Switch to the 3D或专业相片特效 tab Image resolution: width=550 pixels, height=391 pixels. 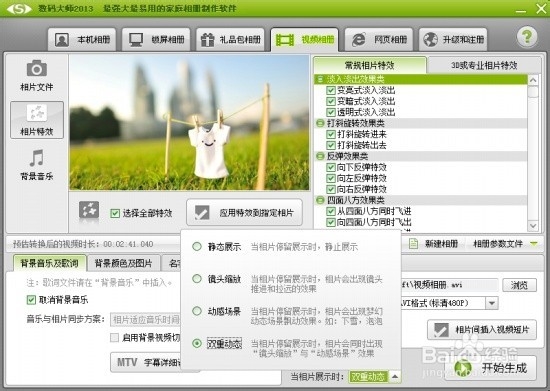coord(484,65)
